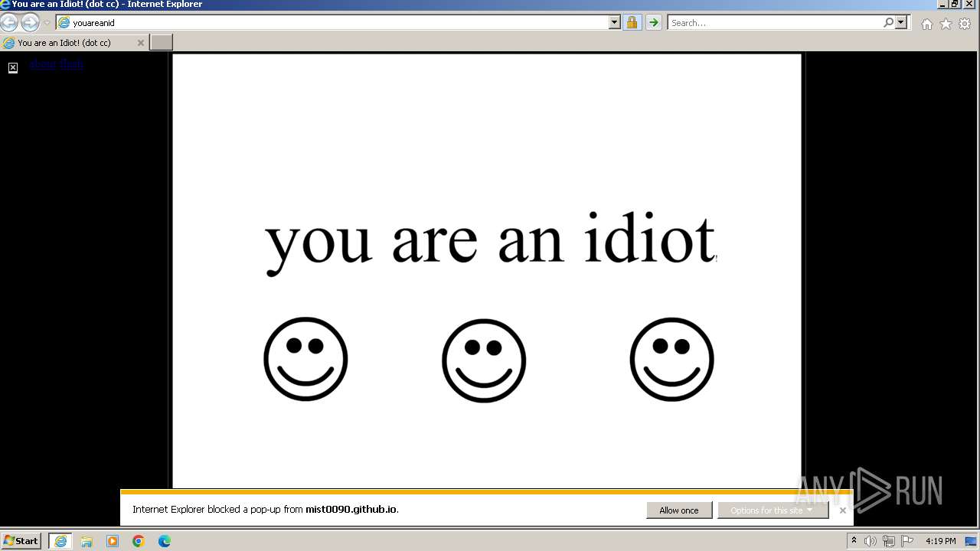This screenshot has width=980, height=551.
Task: Click the magnifier search icon
Action: pos(888,23)
